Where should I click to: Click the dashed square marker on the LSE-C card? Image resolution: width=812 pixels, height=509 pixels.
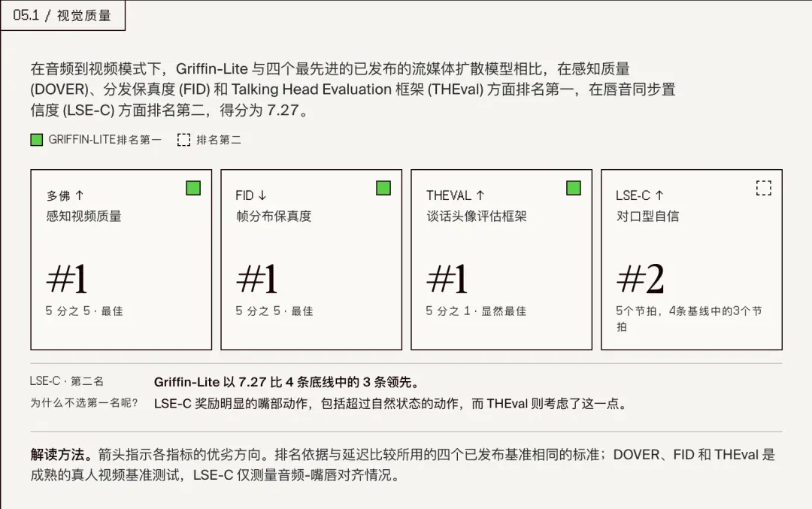click(x=763, y=188)
